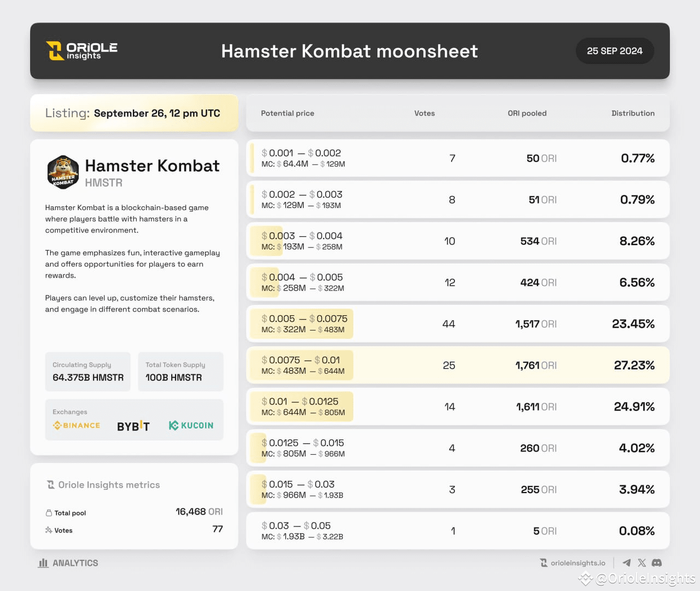Click the 44 votes count
700x591 pixels.
(x=448, y=324)
